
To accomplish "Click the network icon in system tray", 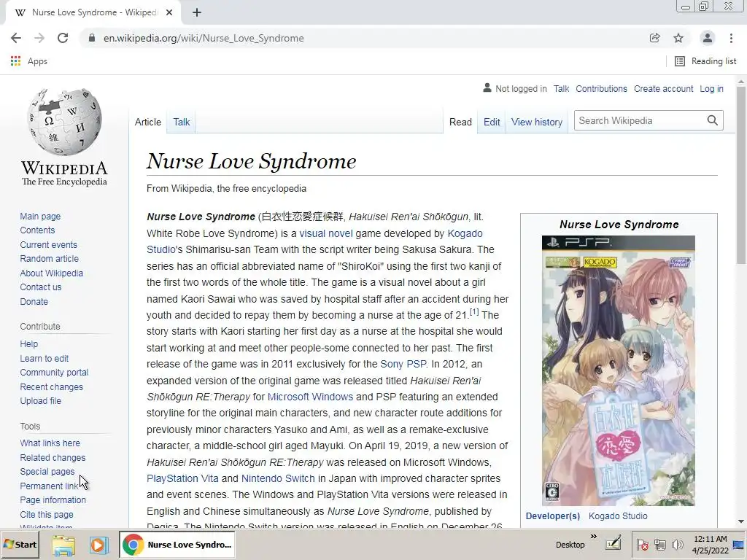I will pyautogui.click(x=659, y=545).
